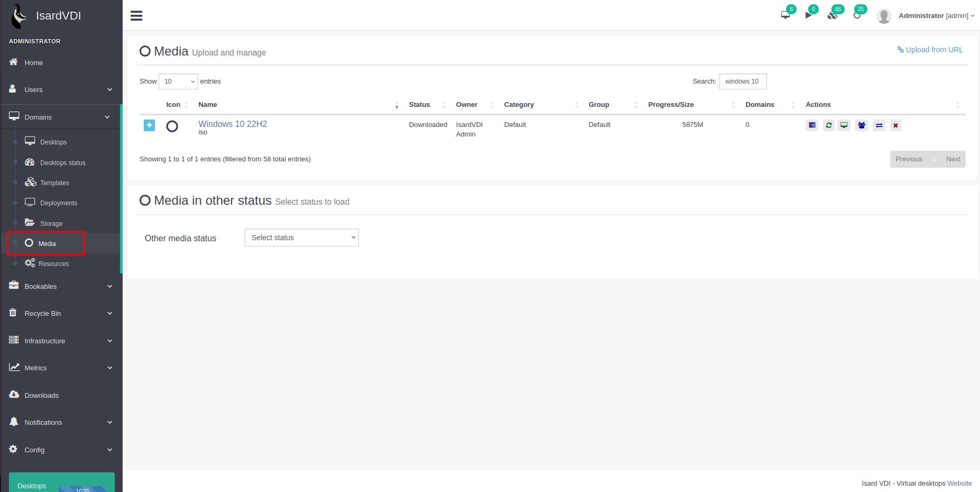Open Templates in the sidebar
Image resolution: width=980 pixels, height=492 pixels.
pos(54,183)
